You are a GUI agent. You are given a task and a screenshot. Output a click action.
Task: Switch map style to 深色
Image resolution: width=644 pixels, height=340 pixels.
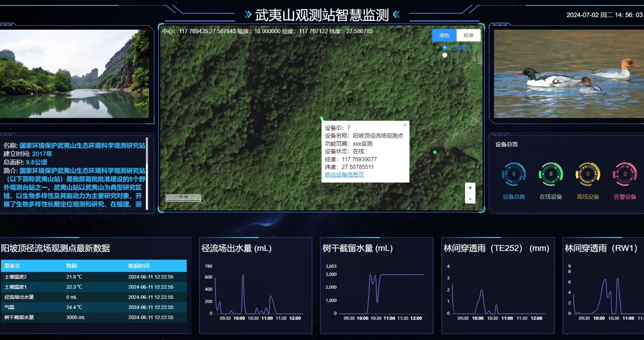tap(444, 35)
